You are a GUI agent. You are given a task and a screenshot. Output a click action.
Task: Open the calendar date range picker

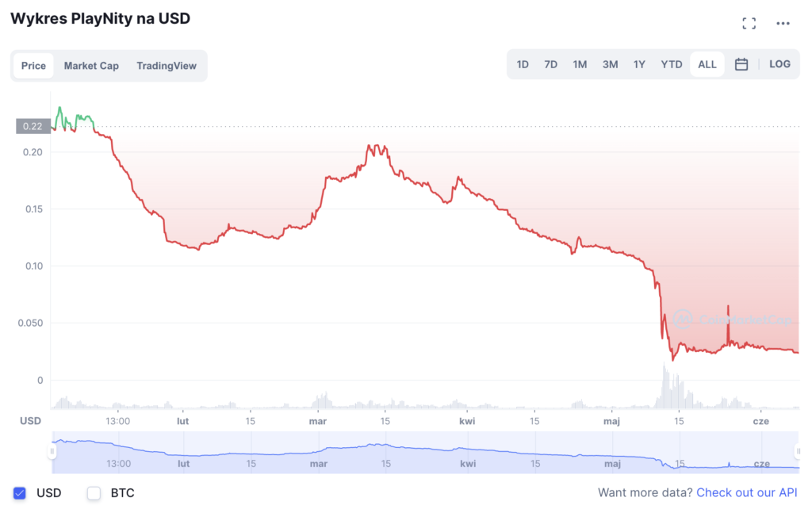(x=741, y=64)
